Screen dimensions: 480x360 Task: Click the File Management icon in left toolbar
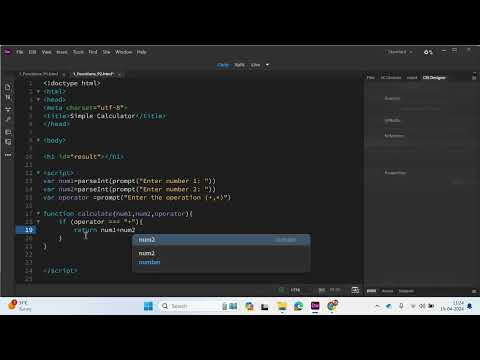pyautogui.click(x=8, y=98)
